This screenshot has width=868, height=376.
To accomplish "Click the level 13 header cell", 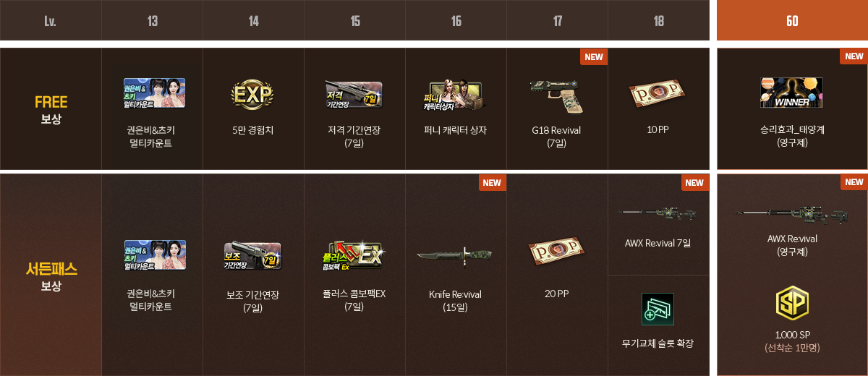I will click(152, 20).
